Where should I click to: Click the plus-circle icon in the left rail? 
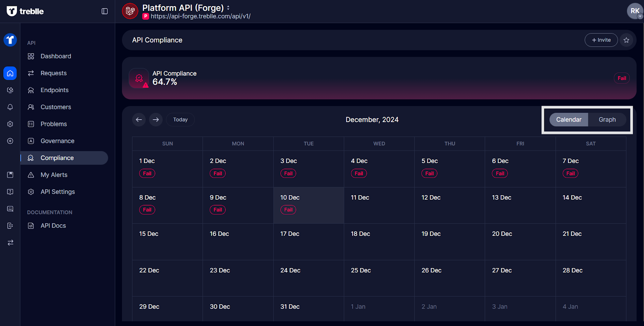pyautogui.click(x=10, y=141)
